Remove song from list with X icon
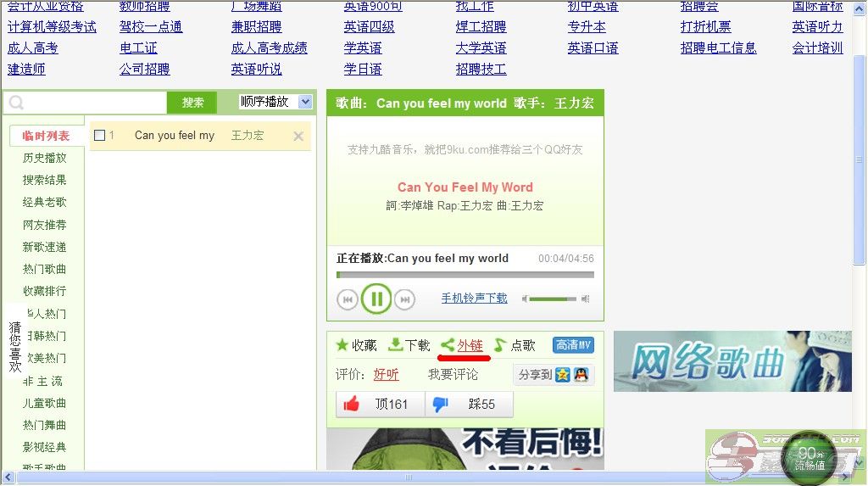This screenshot has height=486, width=868. point(298,136)
